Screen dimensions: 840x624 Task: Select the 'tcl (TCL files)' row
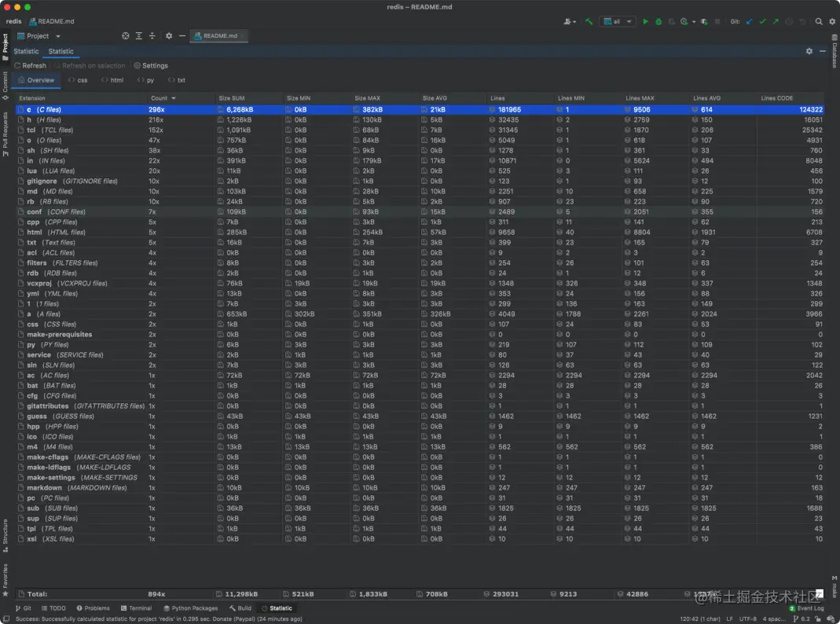(420, 130)
